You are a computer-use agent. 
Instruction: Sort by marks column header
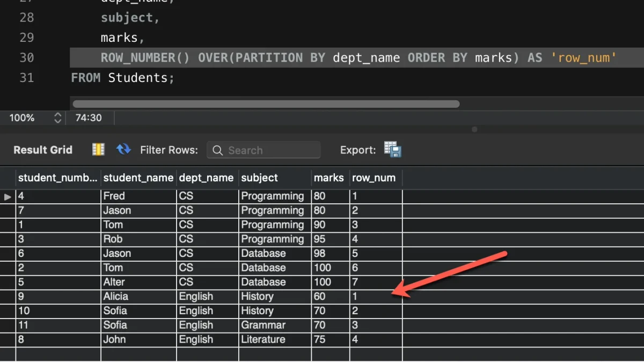click(330, 178)
